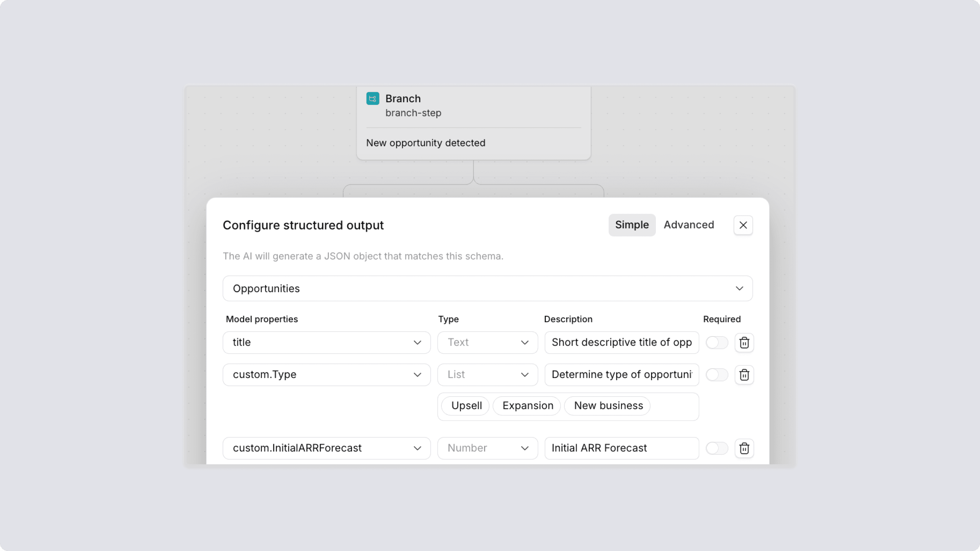Click the Upsell list option chip
Image resolution: width=980 pixels, height=551 pixels.
pyautogui.click(x=466, y=406)
